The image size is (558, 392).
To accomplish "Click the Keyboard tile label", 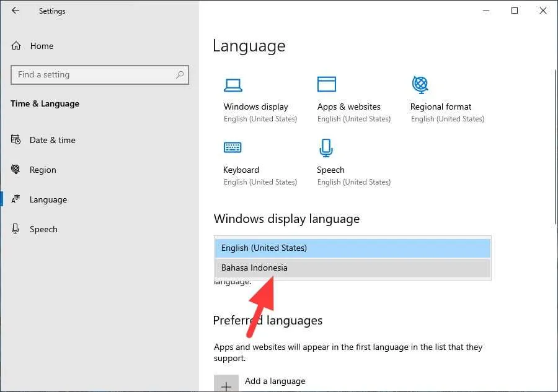I will (241, 170).
